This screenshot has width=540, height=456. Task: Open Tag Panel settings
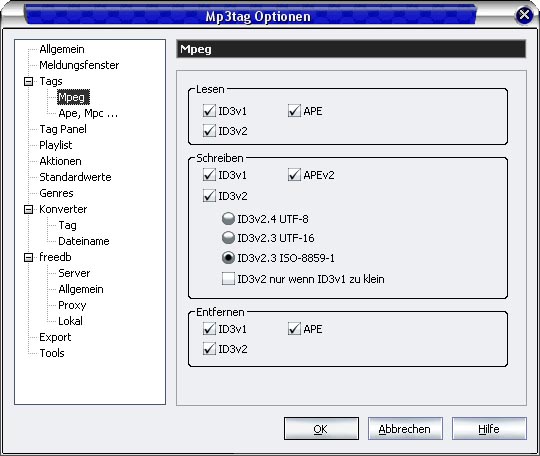tap(63, 129)
